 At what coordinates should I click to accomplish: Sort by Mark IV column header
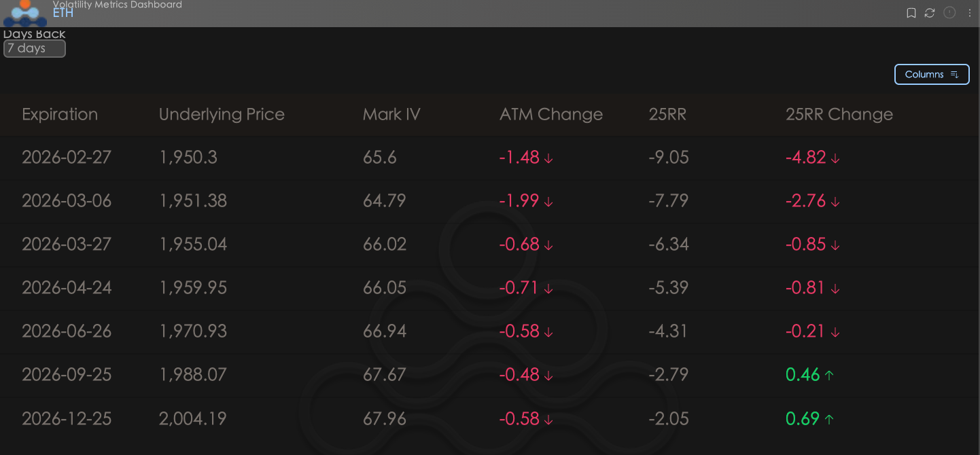(x=391, y=115)
